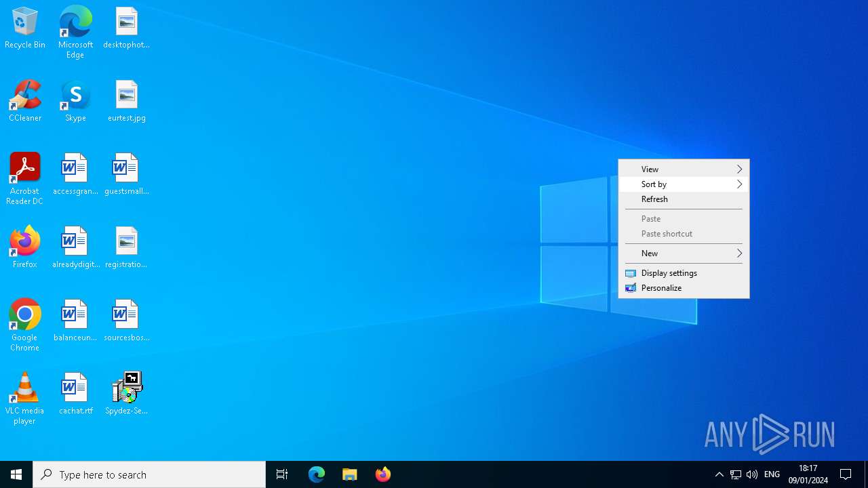Launch Microsoft Edge from the taskbar
Image resolution: width=868 pixels, height=488 pixels.
coord(317,474)
